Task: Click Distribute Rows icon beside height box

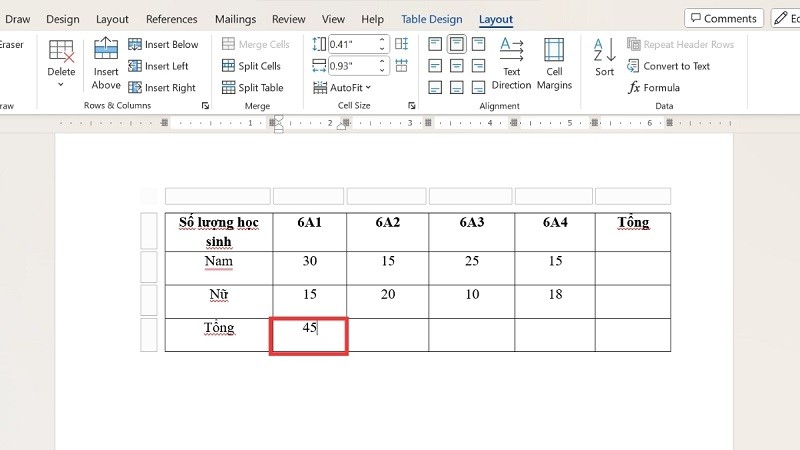Action: pos(402,44)
